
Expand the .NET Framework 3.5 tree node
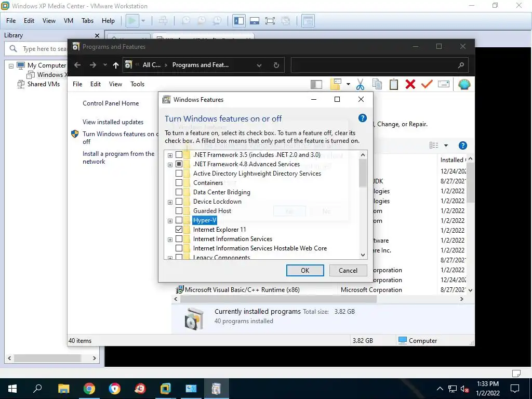(x=170, y=155)
